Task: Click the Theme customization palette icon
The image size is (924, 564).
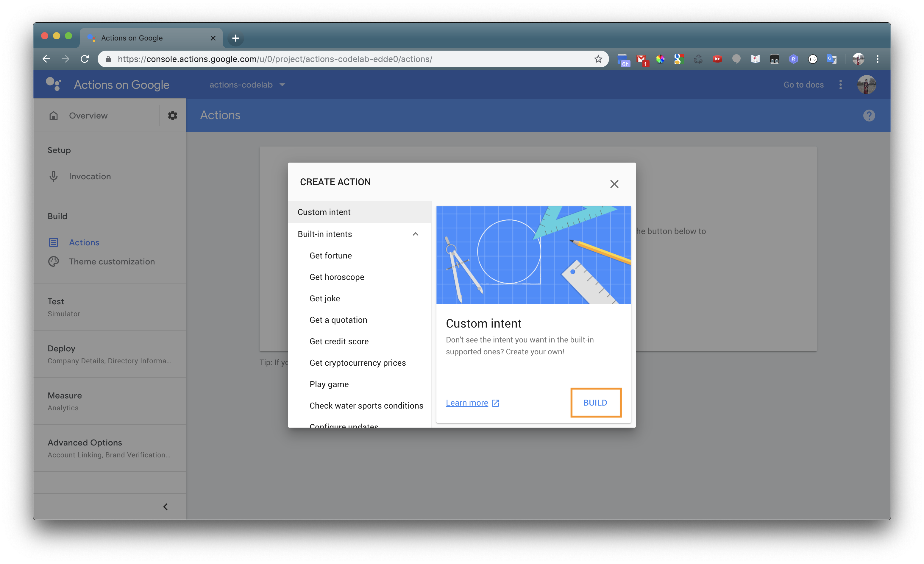Action: pos(54,261)
